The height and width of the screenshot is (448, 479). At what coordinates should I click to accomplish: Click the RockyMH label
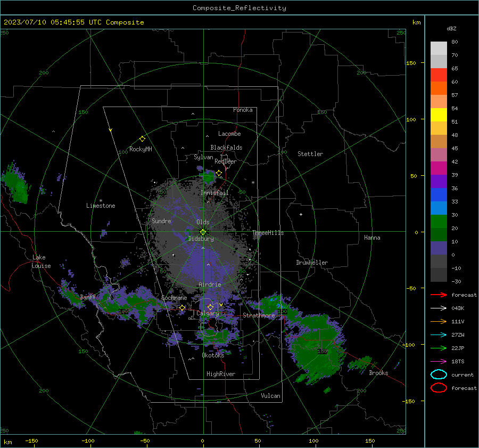(141, 149)
